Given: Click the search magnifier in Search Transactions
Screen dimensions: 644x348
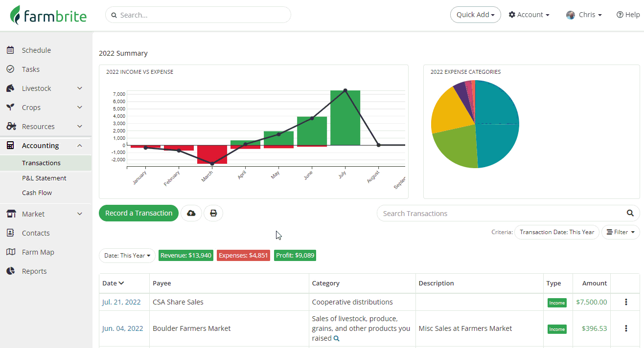Looking at the screenshot, I should point(630,213).
